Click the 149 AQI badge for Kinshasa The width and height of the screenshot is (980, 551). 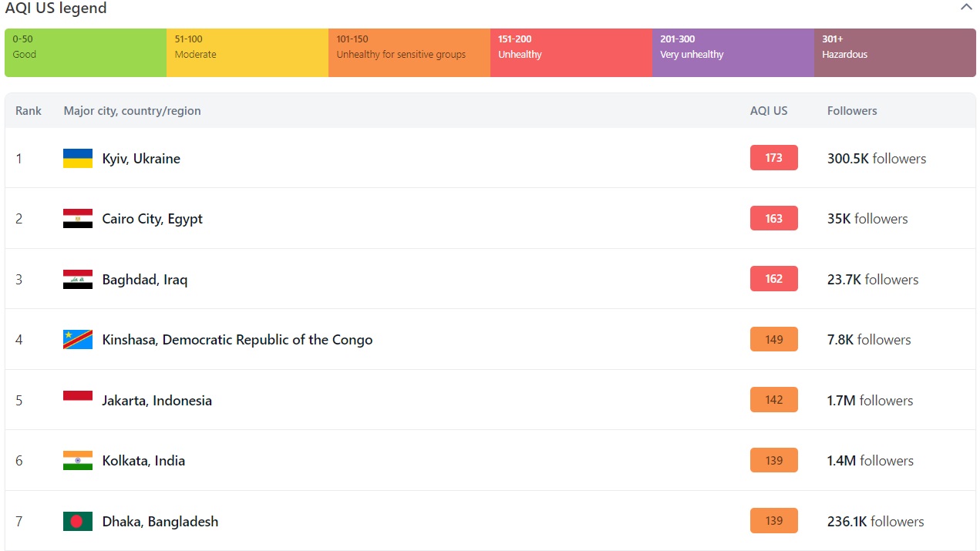[x=773, y=340]
